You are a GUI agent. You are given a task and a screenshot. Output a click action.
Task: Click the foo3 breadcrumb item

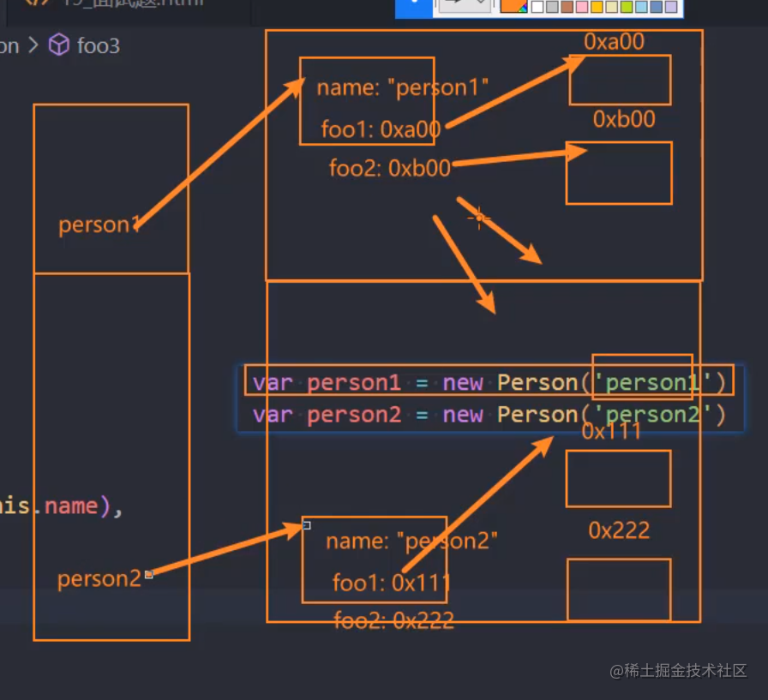pos(99,46)
